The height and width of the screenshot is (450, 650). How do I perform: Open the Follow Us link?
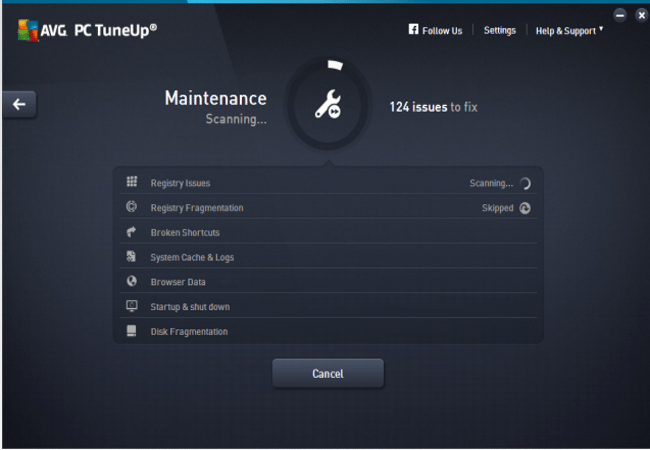pyautogui.click(x=442, y=31)
